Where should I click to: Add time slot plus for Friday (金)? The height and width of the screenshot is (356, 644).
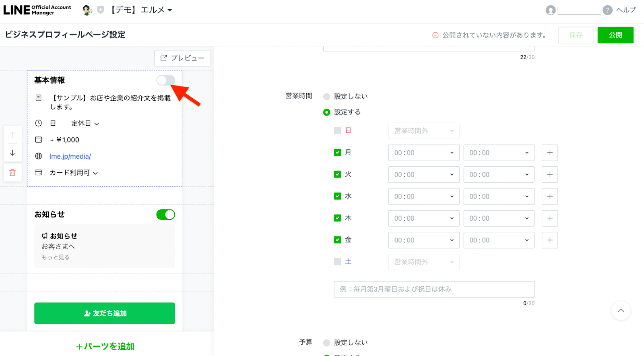[549, 240]
